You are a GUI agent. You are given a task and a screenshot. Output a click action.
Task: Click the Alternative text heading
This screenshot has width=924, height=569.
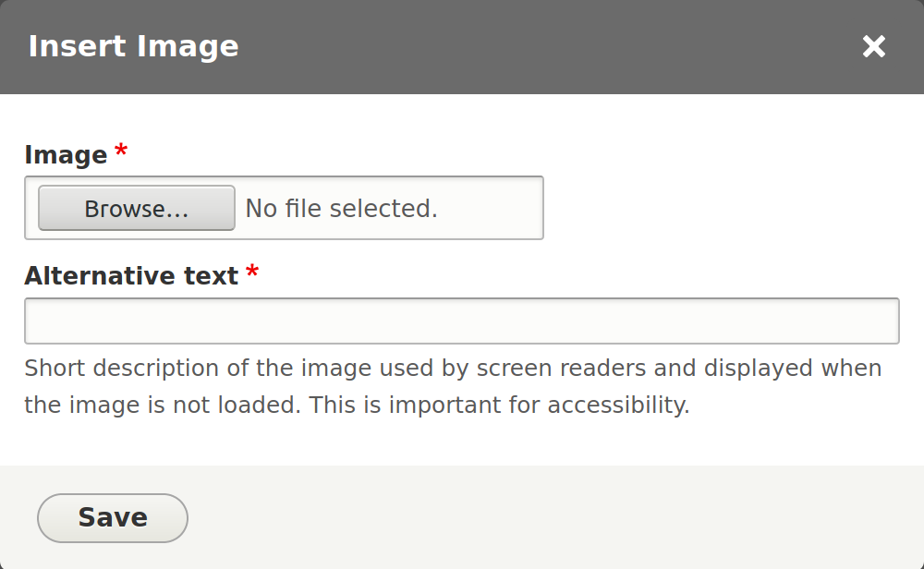[130, 275]
